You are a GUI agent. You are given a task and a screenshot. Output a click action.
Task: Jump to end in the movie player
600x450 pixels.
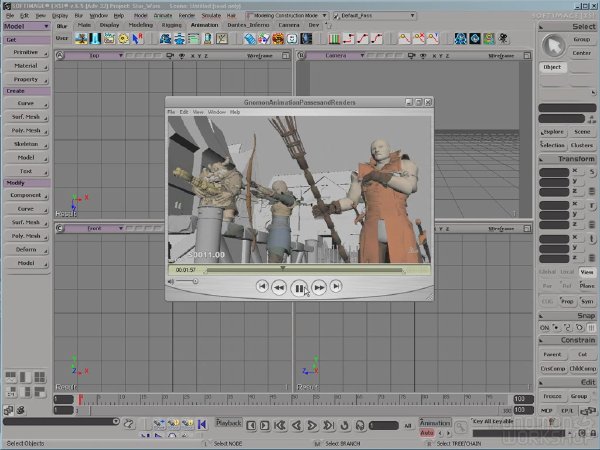pos(336,286)
